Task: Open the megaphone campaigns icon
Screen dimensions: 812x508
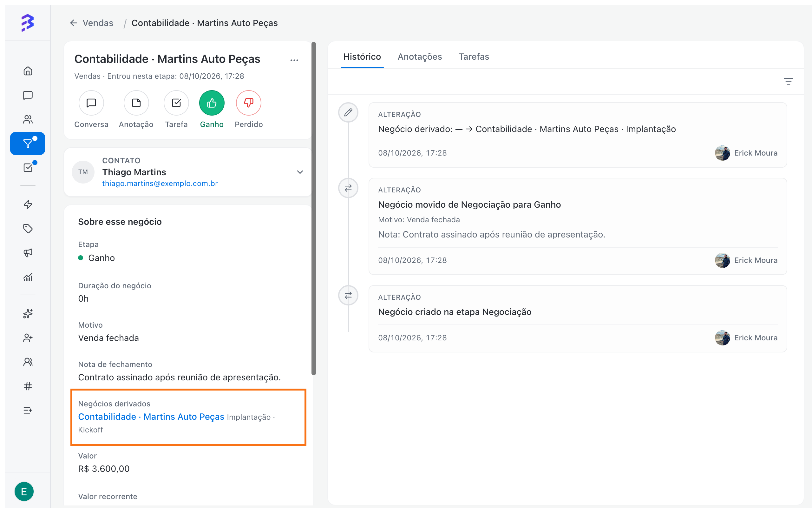Action: [28, 253]
